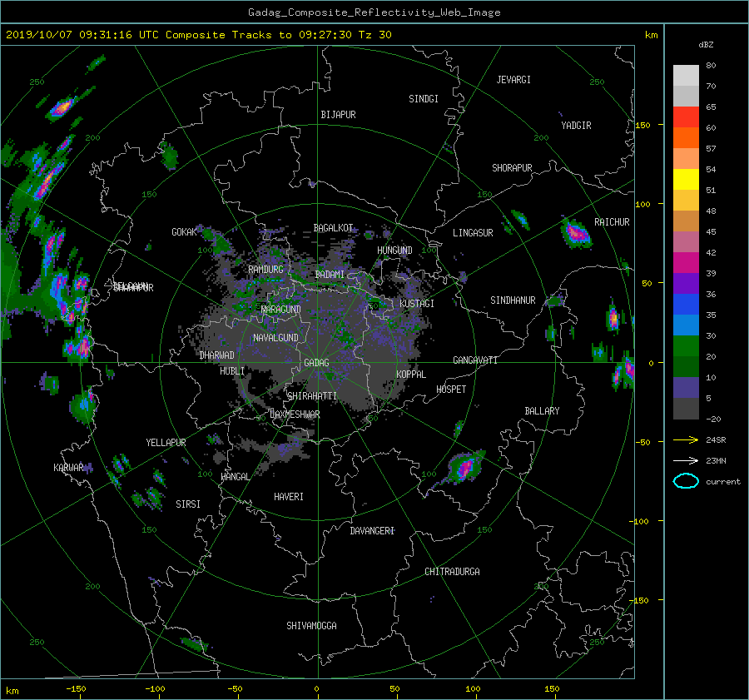Click the 23MN legend label
The height and width of the screenshot is (700, 749).
point(716,461)
